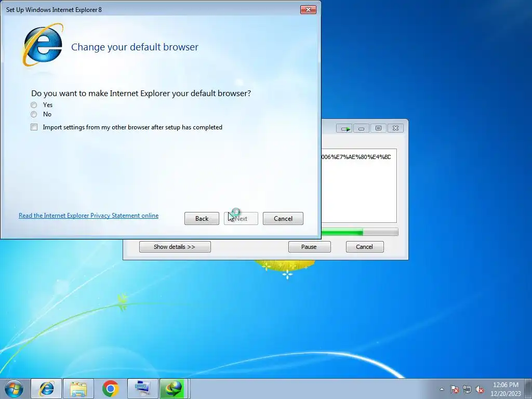The width and height of the screenshot is (532, 399).
Task: Open the On-Screen Keyboard taskbar icon
Action: 142,389
